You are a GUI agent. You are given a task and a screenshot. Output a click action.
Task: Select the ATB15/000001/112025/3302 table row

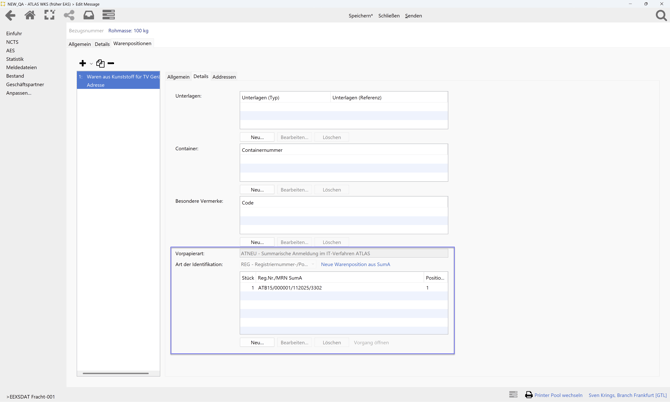[290, 288]
